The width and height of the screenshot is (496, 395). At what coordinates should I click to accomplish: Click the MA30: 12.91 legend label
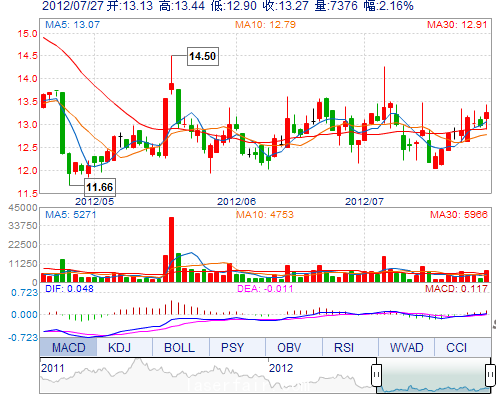(x=457, y=24)
